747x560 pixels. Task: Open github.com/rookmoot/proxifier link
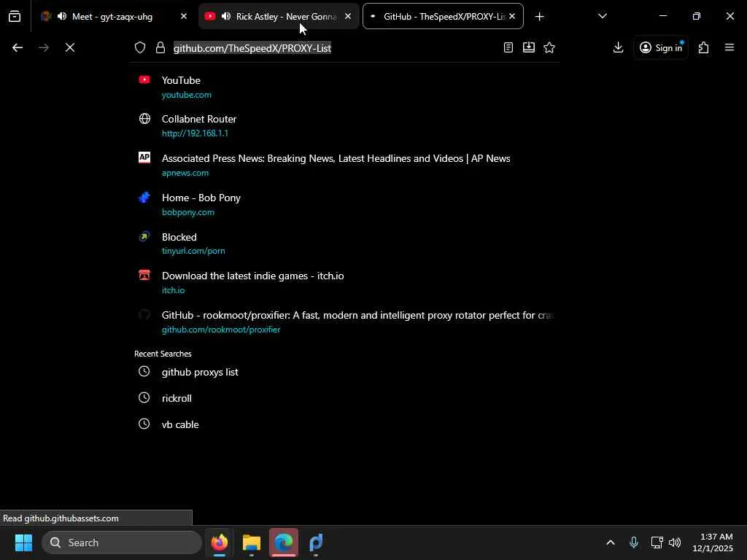(x=221, y=330)
